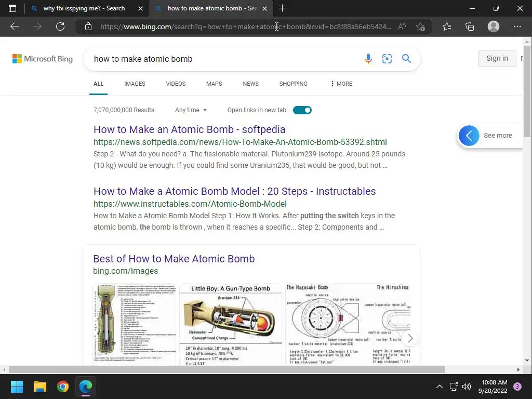Open the volume tray icon

[467, 387]
